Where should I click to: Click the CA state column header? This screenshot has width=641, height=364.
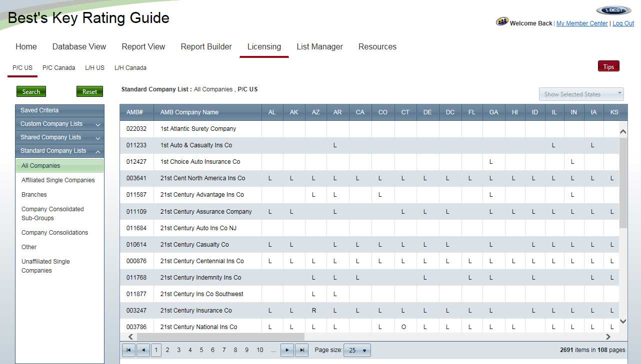360,112
